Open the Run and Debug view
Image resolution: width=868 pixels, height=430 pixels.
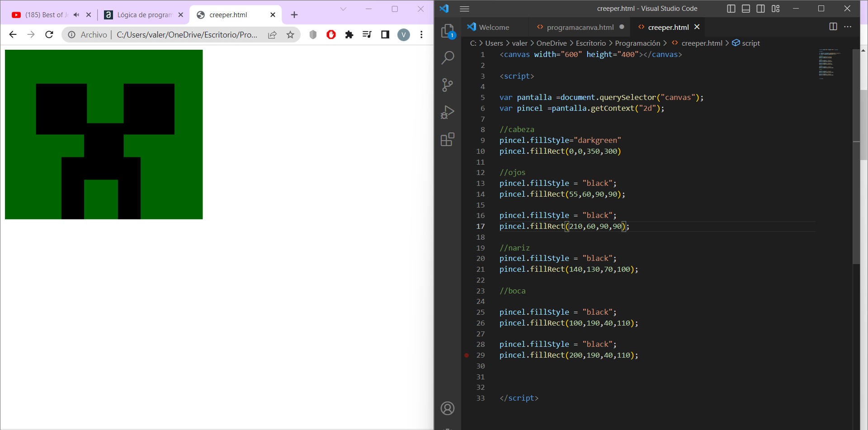pyautogui.click(x=448, y=112)
